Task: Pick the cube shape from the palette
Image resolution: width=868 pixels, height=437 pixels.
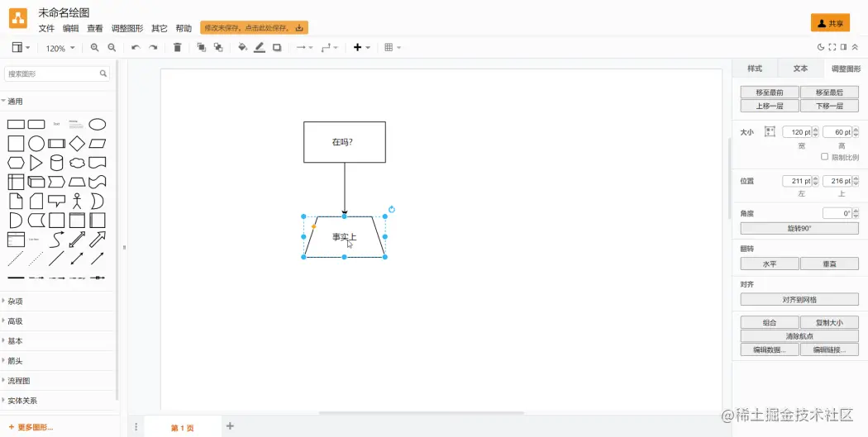Action: click(x=36, y=182)
